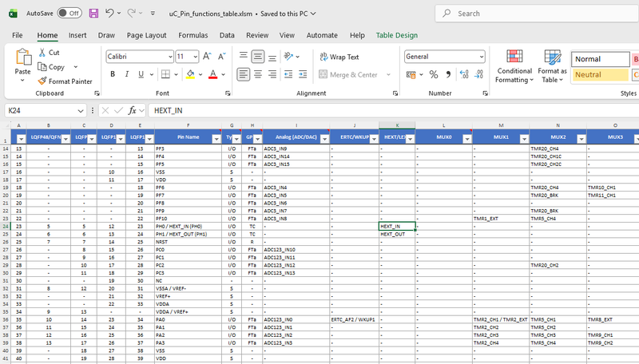Select cell with ERTC_AF2 / WKUP1

pos(354,319)
